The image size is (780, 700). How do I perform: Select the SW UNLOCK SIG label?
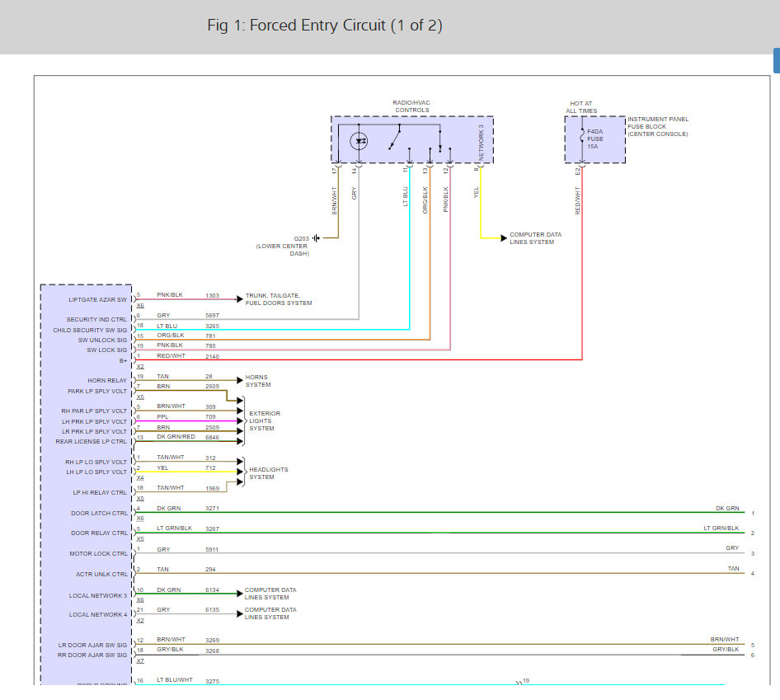[102, 340]
